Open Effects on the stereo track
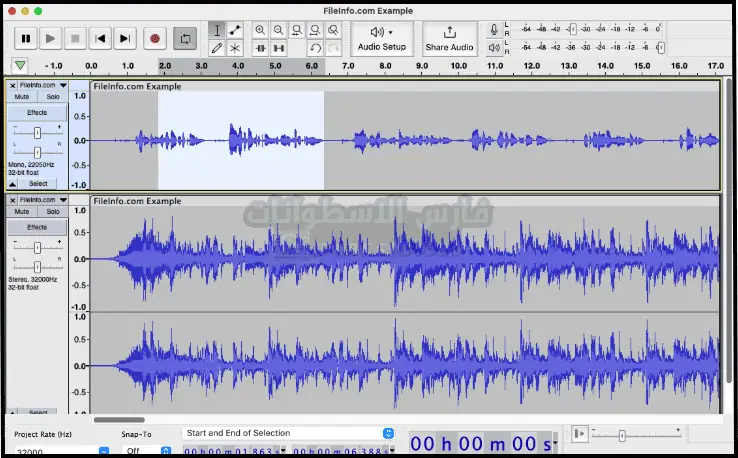Image resolution: width=738 pixels, height=458 pixels. point(37,227)
